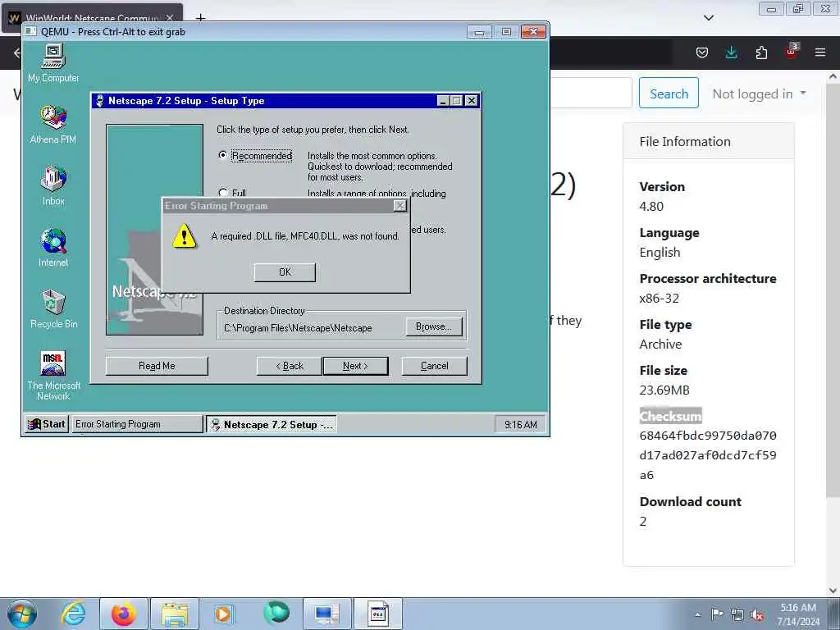This screenshot has height=630, width=840.
Task: Open the Windows 95 Start menu
Action: [x=47, y=424]
